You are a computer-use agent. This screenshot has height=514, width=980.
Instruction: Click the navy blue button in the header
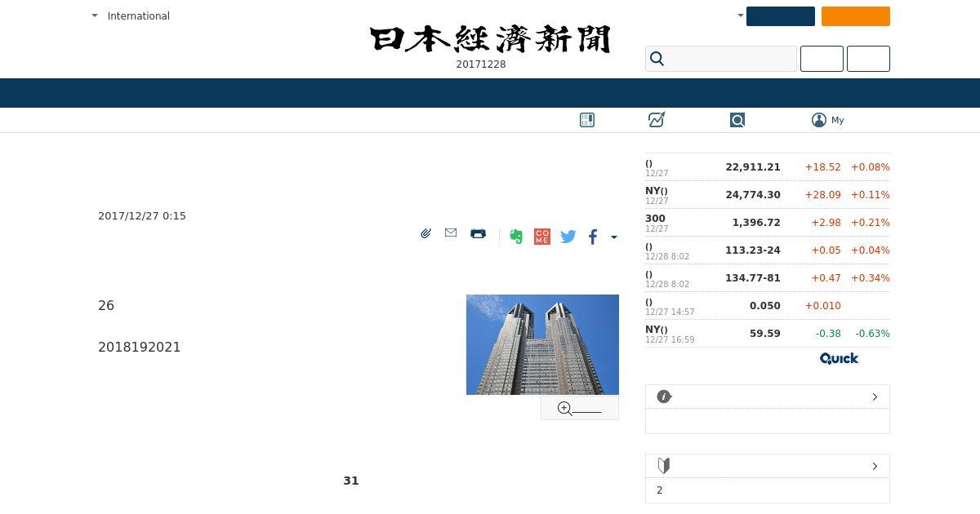(781, 16)
